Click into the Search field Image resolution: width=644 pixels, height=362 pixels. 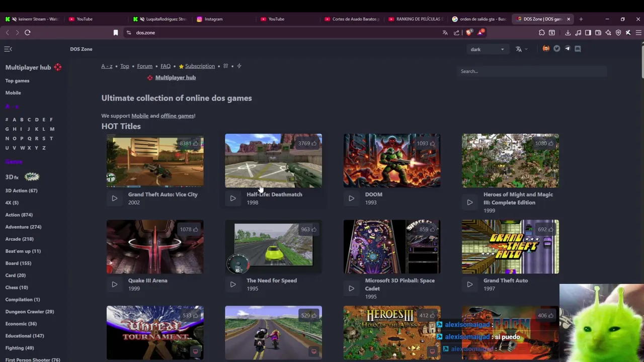pyautogui.click(x=532, y=71)
